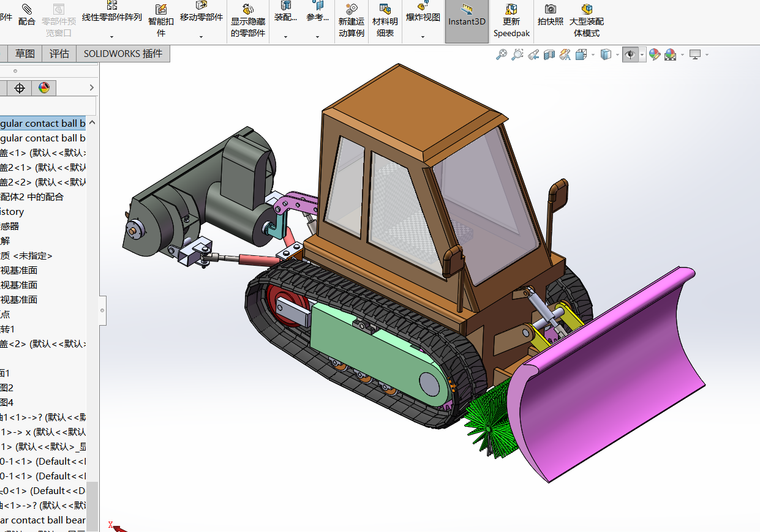Toggle the Instant3D button
Viewport: 760px width, 532px height.
point(467,21)
